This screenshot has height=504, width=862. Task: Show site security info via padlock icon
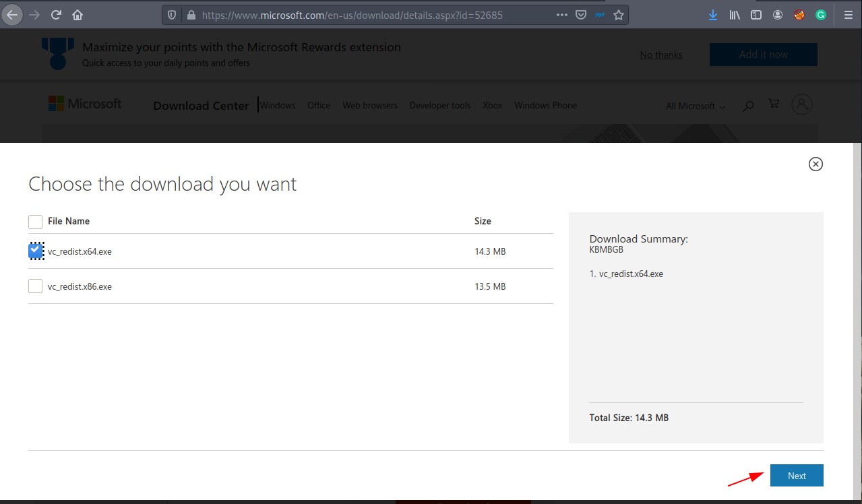point(191,15)
